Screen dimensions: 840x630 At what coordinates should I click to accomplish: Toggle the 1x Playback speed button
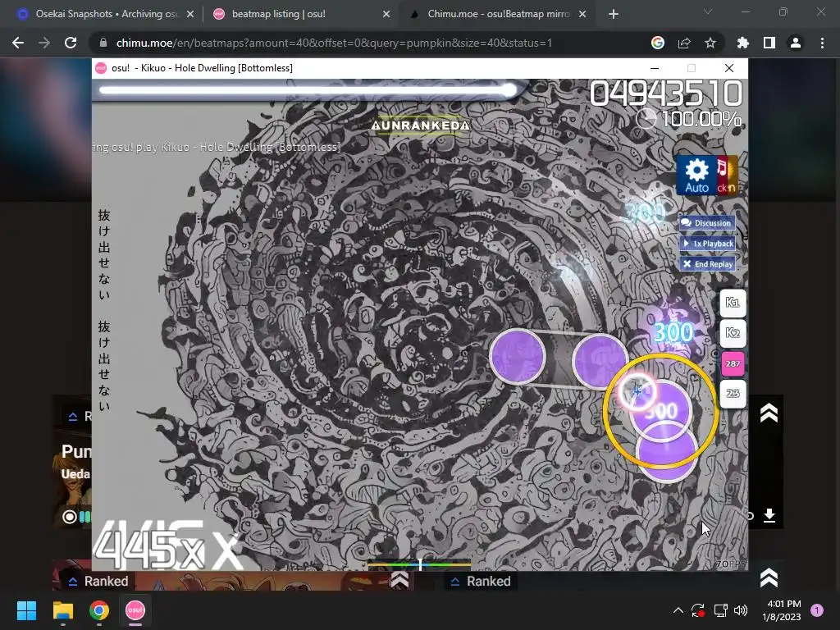pos(707,243)
